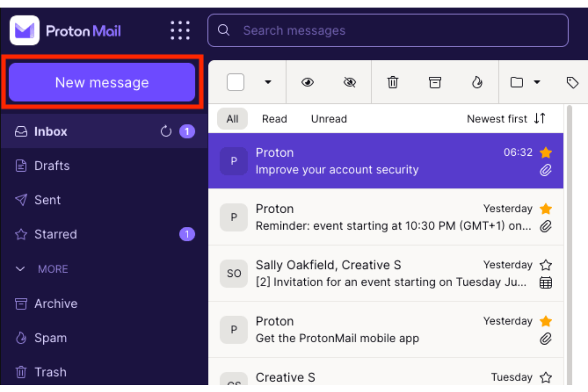588x392 pixels.
Task: Open the folder dropdown arrow in toolbar
Action: coord(537,82)
